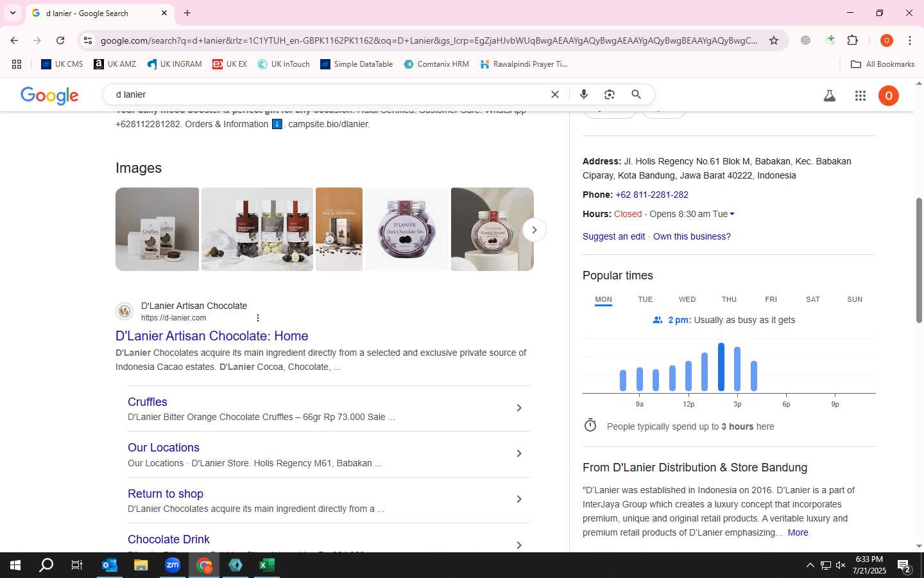Go to the Google logo homepage

(49, 95)
